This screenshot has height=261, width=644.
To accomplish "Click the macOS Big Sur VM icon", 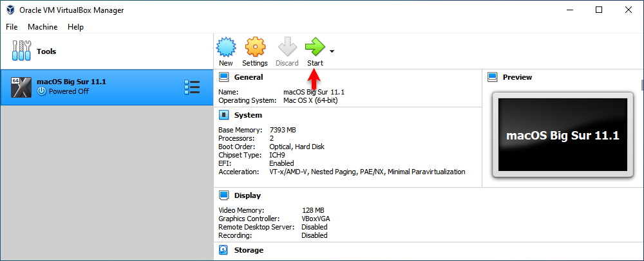I will 21,87.
